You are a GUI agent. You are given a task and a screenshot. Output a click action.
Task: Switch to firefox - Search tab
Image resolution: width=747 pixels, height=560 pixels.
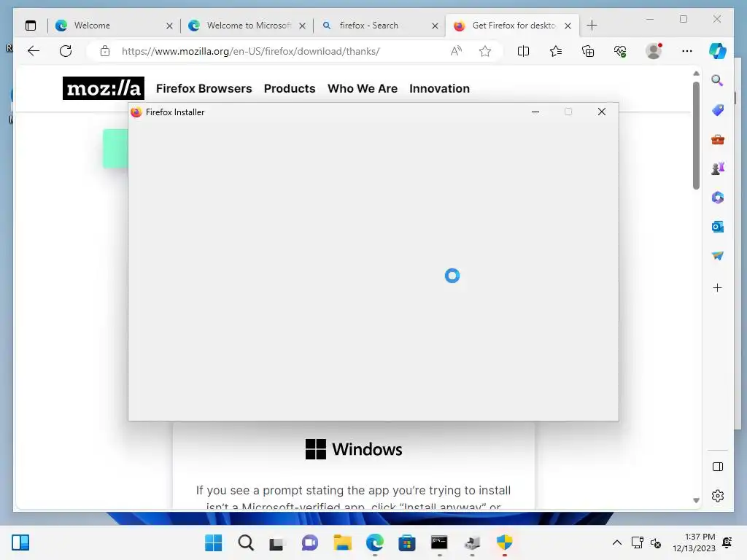(379, 26)
